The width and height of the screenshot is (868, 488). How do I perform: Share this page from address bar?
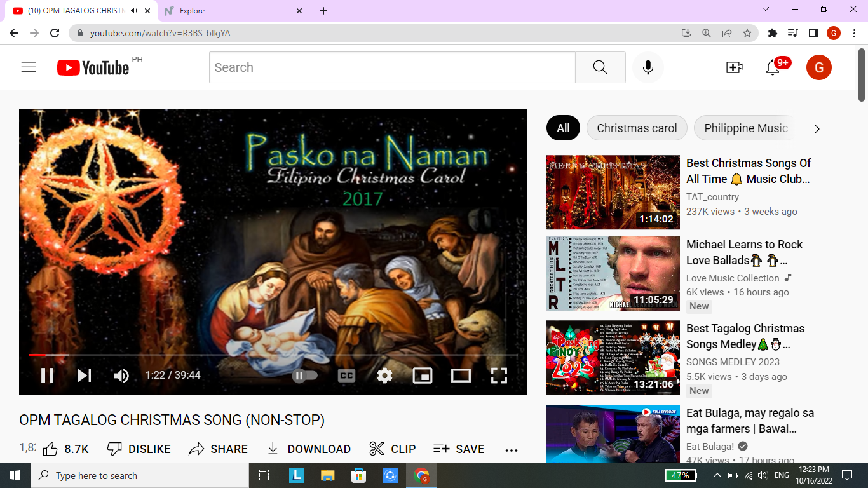coord(727,33)
